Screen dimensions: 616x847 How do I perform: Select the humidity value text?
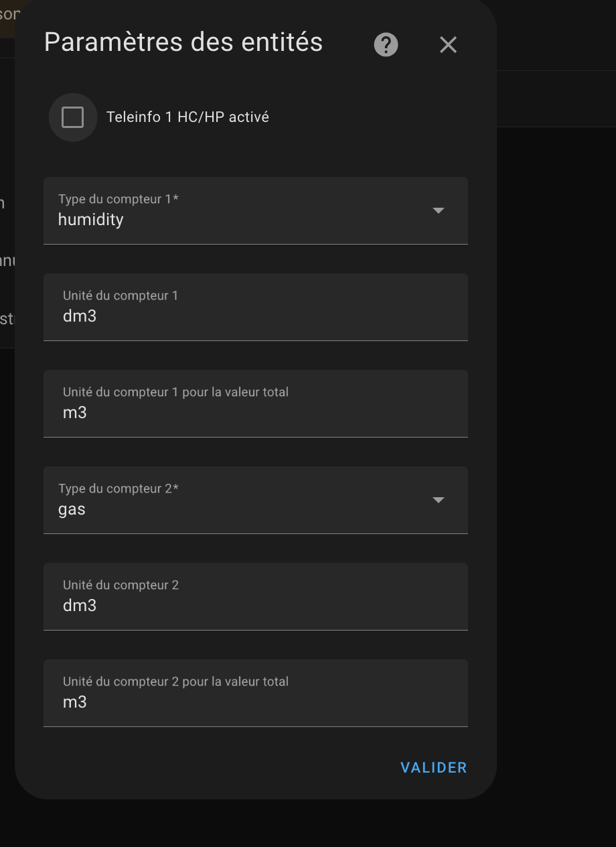coord(90,220)
